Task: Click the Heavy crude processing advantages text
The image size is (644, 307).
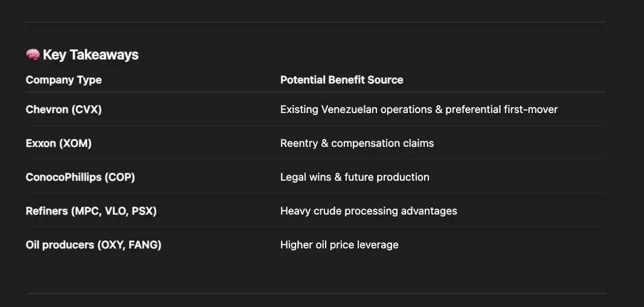Action: point(369,211)
